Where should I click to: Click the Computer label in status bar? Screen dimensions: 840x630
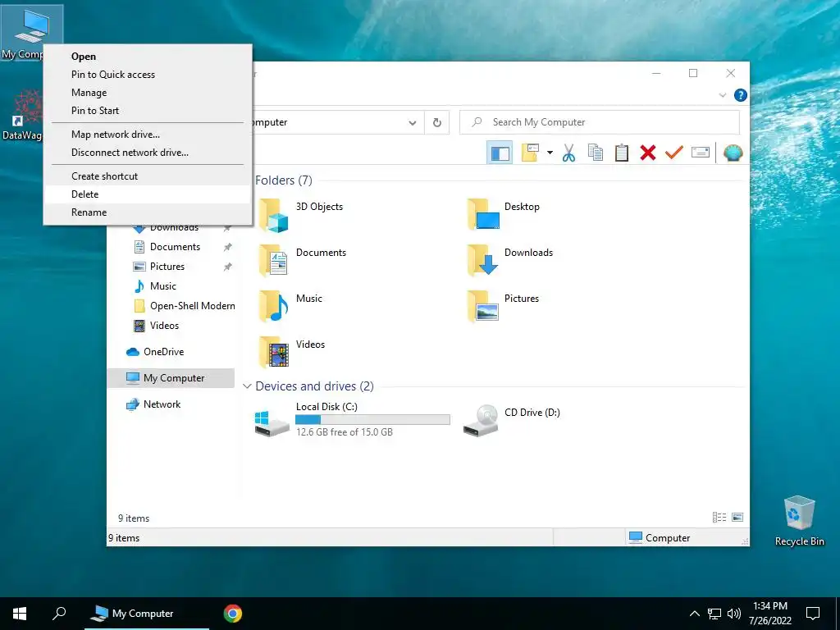coord(668,538)
